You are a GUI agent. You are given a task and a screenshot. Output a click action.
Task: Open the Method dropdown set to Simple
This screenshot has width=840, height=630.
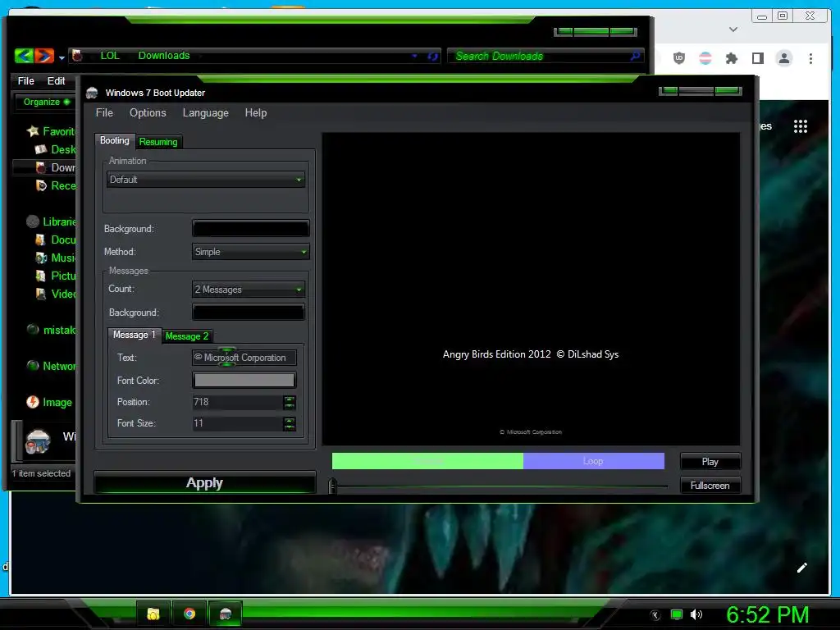tap(250, 252)
